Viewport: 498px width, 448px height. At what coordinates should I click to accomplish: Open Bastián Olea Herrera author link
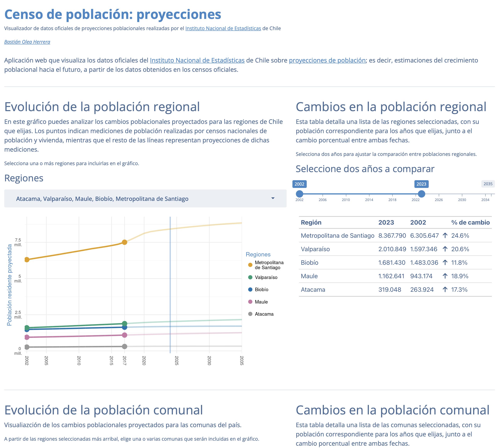coord(27,42)
